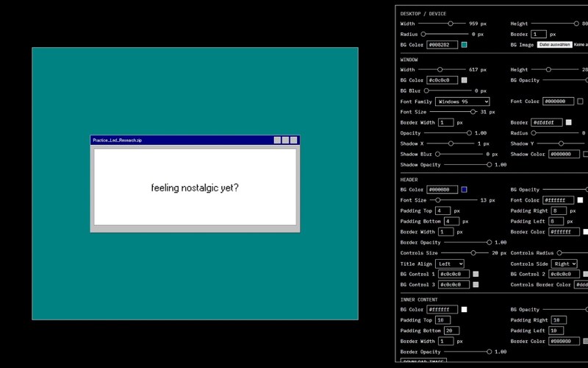The image size is (588, 368).
Task: Click the Controls Radius slider handle
Action: 559,252
